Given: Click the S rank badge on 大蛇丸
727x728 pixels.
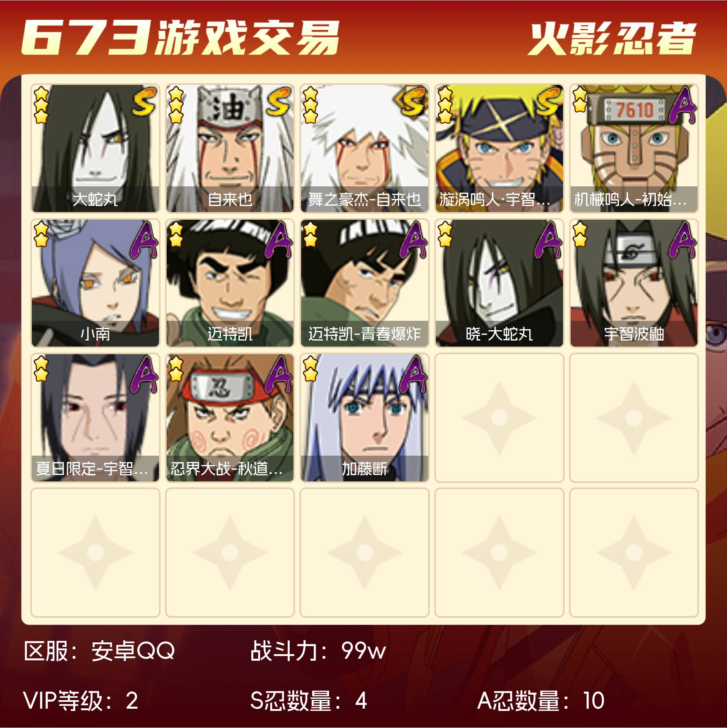Looking at the screenshot, I should 144,101.
